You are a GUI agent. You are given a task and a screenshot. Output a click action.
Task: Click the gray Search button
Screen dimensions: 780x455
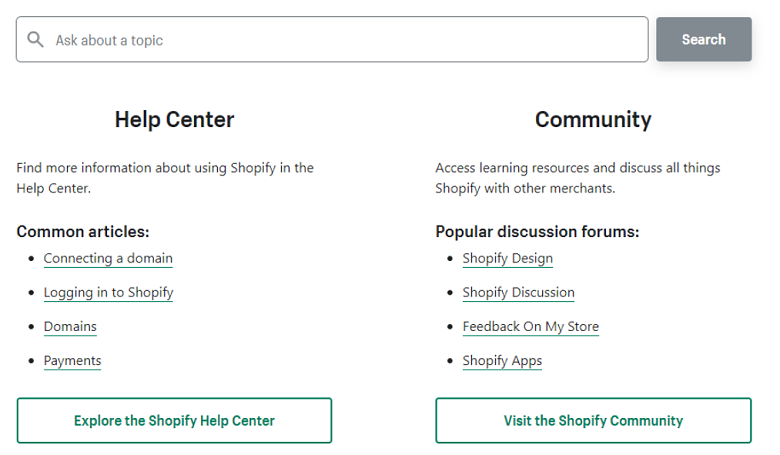pyautogui.click(x=703, y=39)
